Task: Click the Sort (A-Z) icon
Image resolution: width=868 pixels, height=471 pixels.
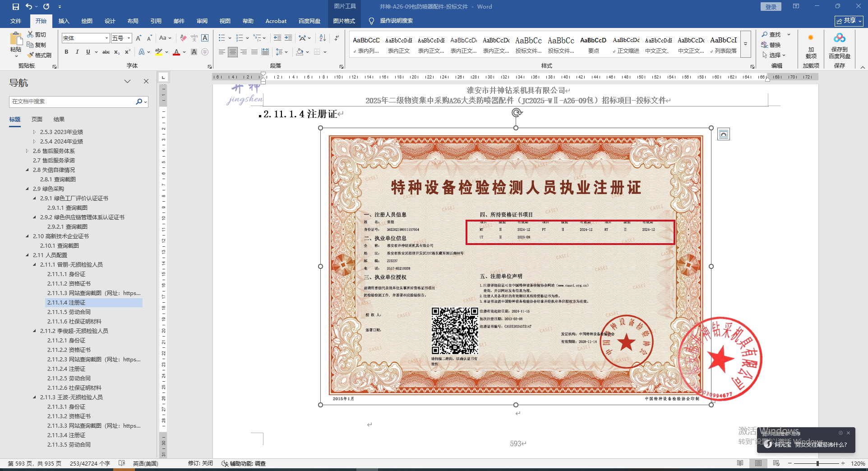Action: coord(323,38)
